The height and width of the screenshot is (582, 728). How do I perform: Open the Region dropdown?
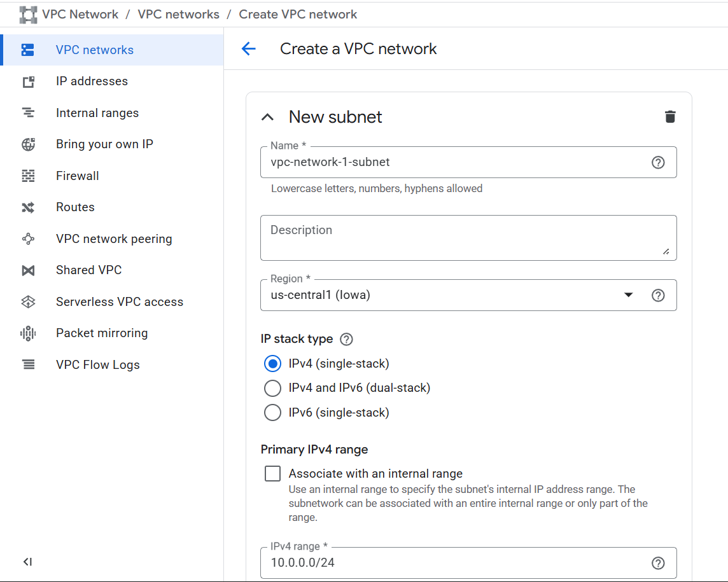[x=629, y=294]
